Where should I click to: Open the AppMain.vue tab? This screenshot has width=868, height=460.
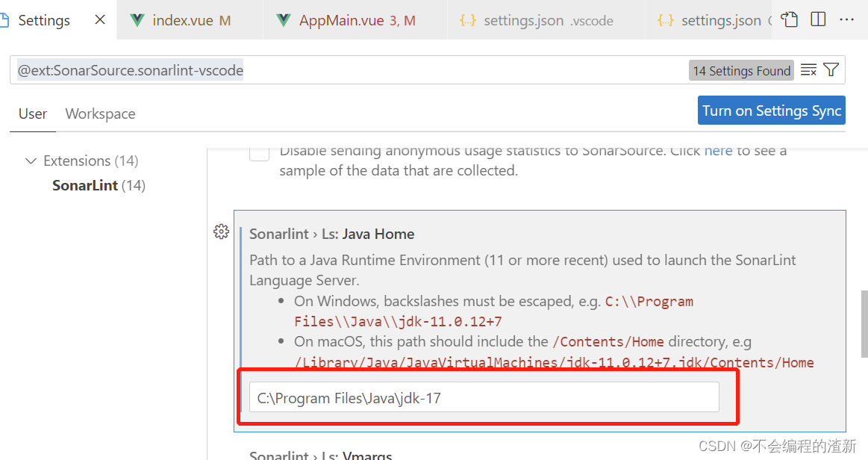point(355,20)
